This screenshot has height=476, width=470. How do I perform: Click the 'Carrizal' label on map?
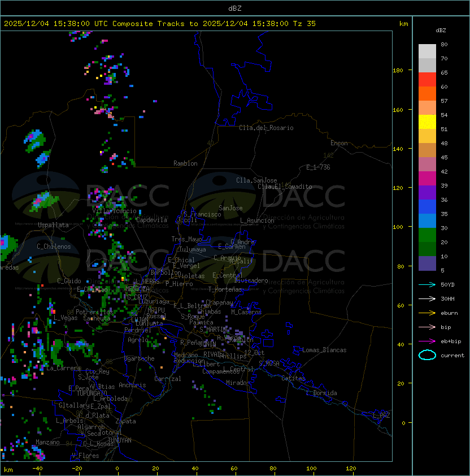click(167, 379)
